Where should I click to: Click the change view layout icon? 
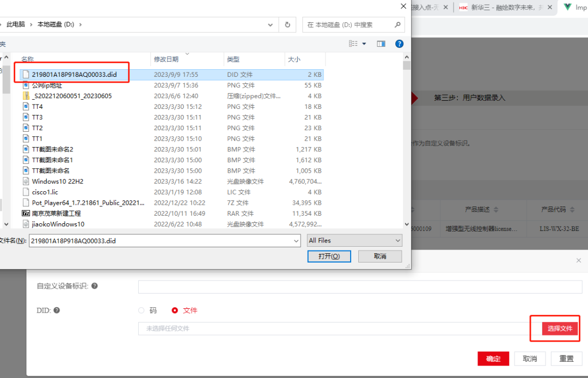(x=353, y=44)
